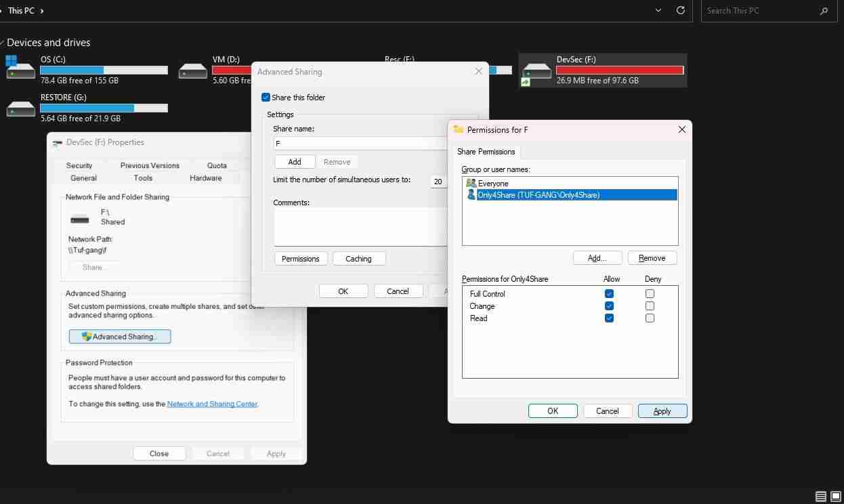Click the search magnifier icon
The width and height of the screenshot is (844, 504).
(824, 11)
